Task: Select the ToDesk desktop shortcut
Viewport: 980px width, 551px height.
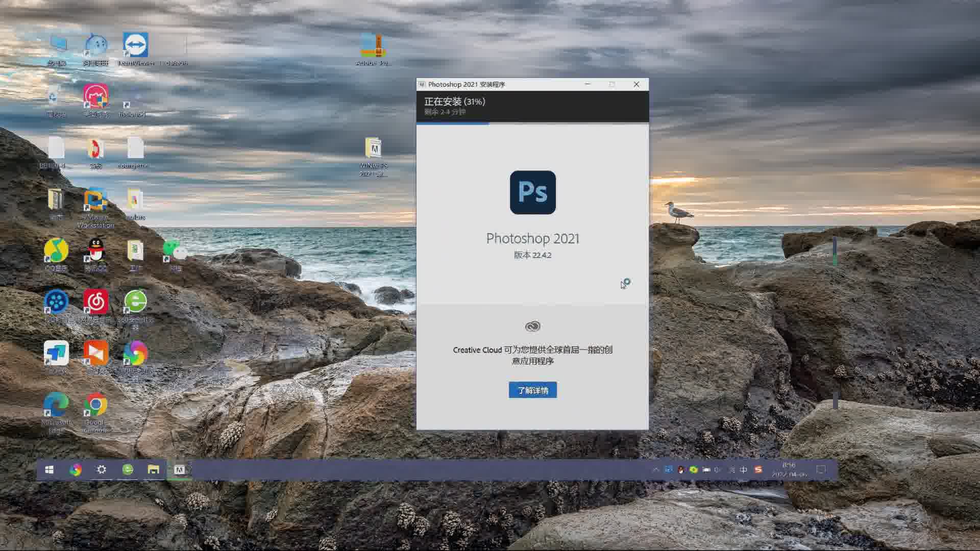Action: tap(56, 358)
